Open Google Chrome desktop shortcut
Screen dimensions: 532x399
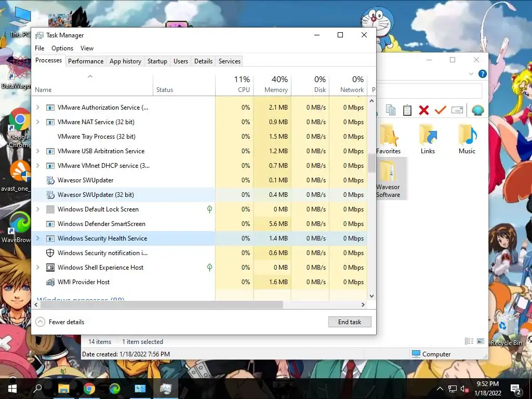click(19, 128)
